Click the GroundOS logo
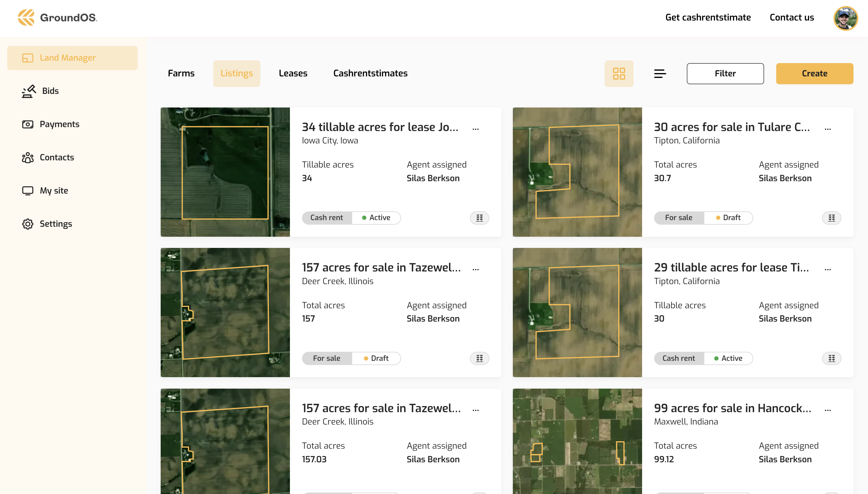 57,17
